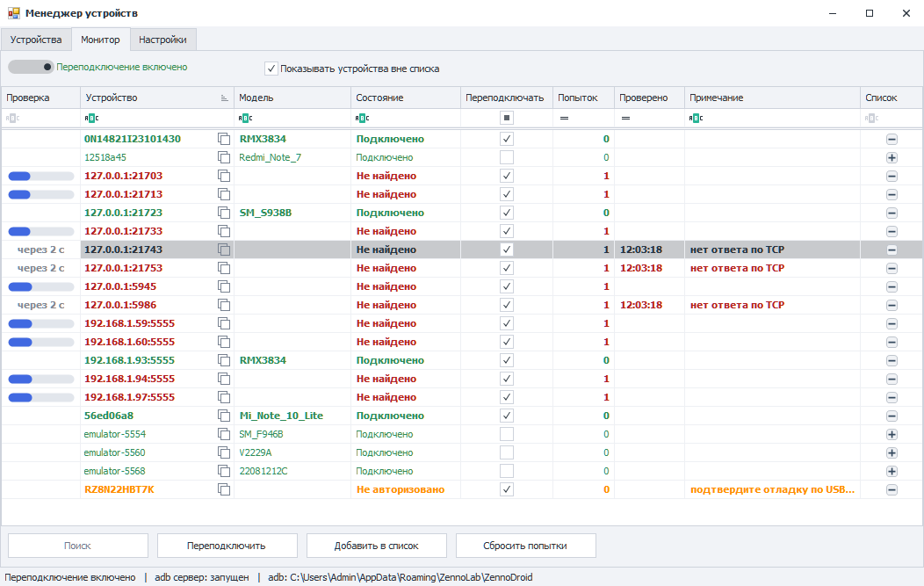The width and height of the screenshot is (924, 586).
Task: Switch to the Устройства tab
Action: pyautogui.click(x=36, y=40)
